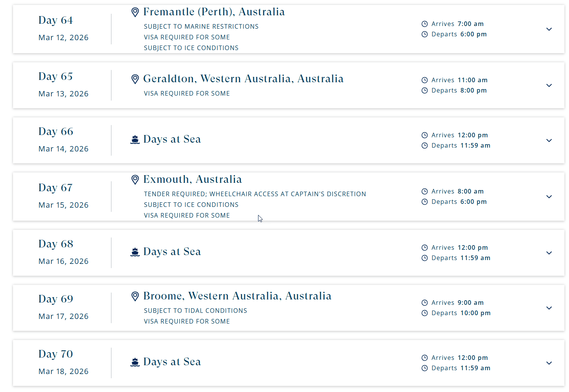Expand the Day 65 Geraldton details chevron
This screenshot has width=569, height=392.
(x=549, y=85)
